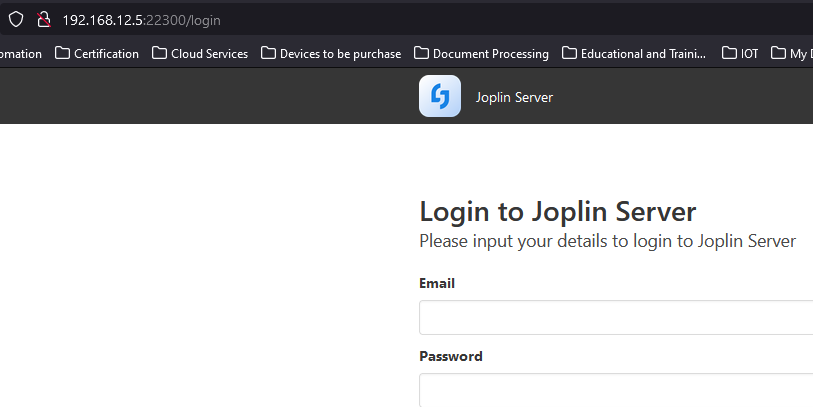Click the tracking protection shield icon

click(16, 20)
